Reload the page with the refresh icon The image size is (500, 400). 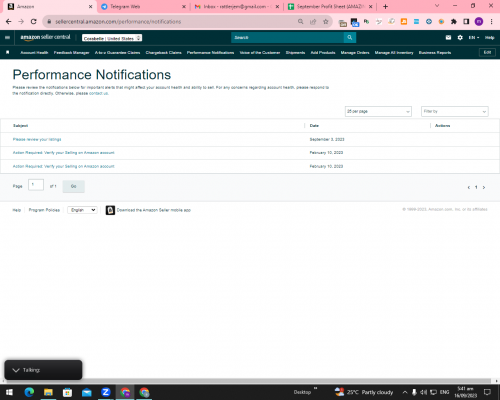click(33, 21)
